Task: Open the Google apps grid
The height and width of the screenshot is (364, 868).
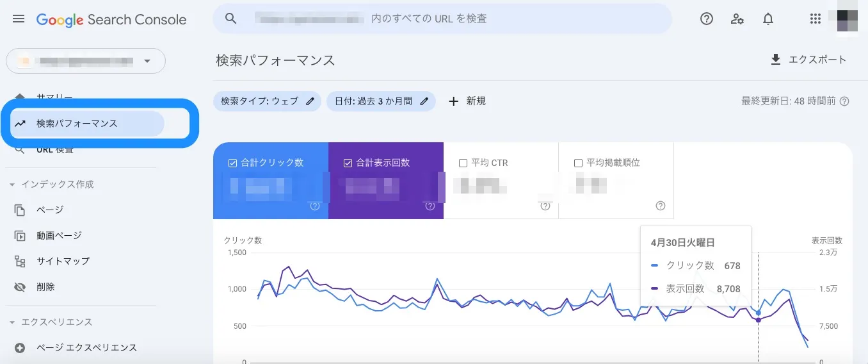Action: (x=816, y=19)
